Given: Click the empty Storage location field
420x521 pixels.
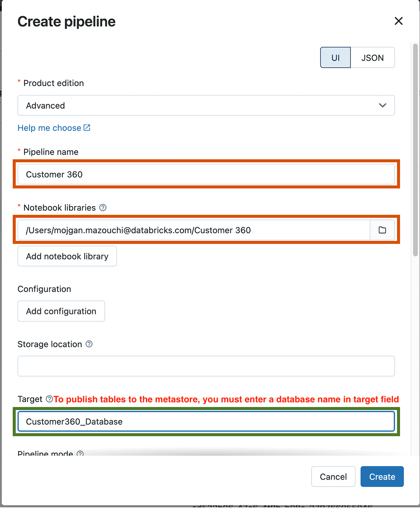Looking at the screenshot, I should [x=206, y=366].
